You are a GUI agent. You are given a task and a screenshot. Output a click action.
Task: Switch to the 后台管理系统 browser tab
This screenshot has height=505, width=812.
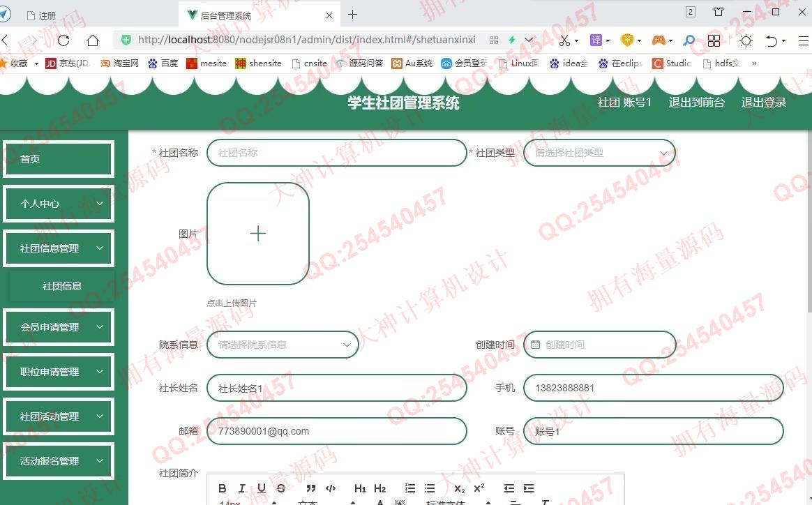click(259, 15)
